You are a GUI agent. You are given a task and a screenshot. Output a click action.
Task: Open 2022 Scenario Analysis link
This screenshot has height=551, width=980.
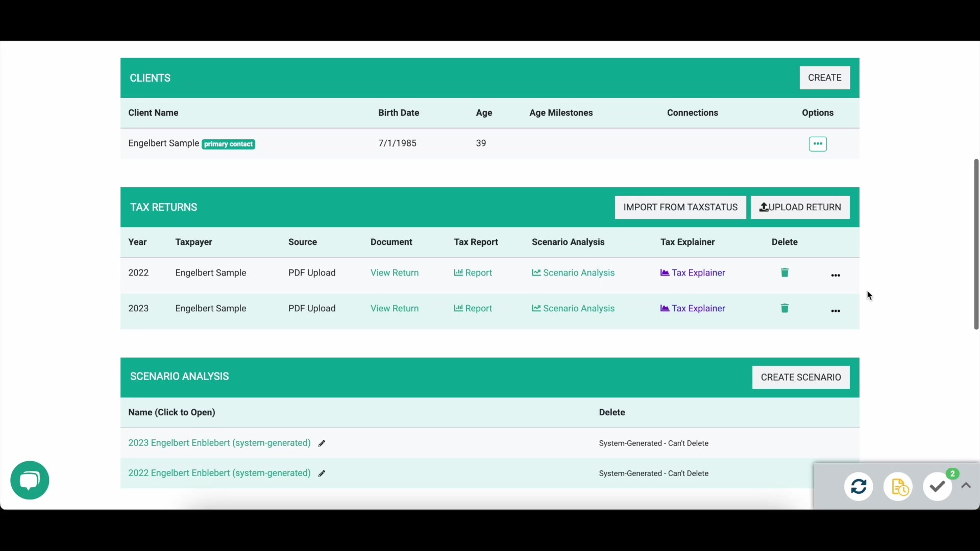point(573,273)
